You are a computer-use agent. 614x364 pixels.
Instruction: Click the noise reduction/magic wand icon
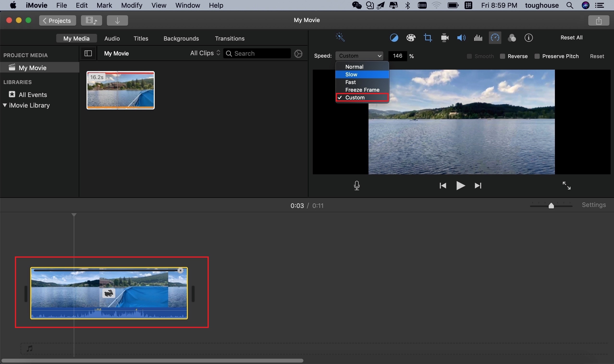(x=341, y=37)
